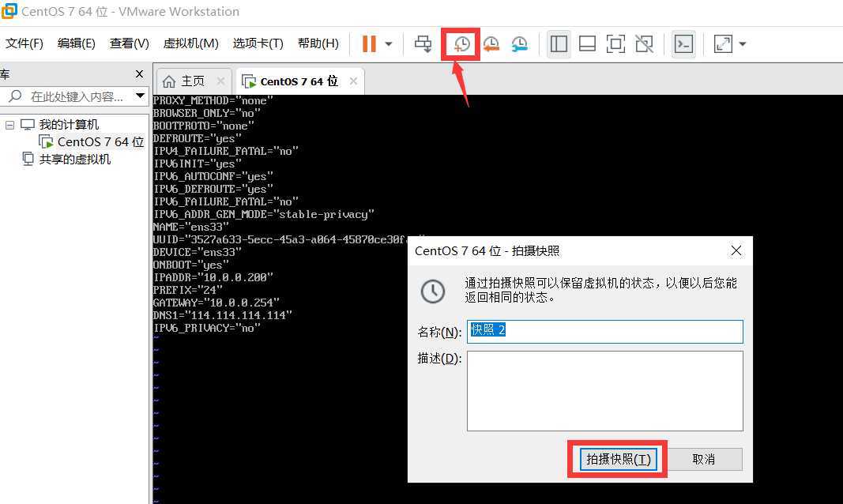Open the 选项卡(T) menu
The image size is (843, 504).
pos(258,43)
